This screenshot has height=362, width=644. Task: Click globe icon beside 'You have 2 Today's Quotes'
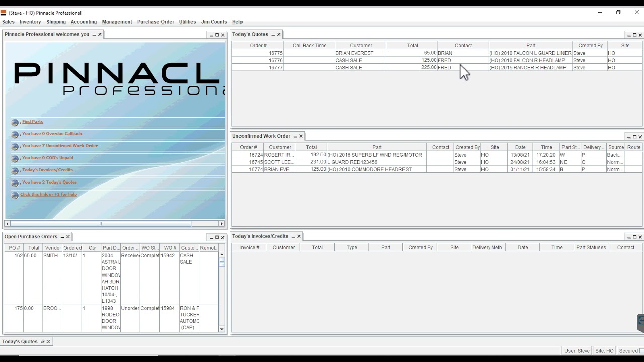15,183
